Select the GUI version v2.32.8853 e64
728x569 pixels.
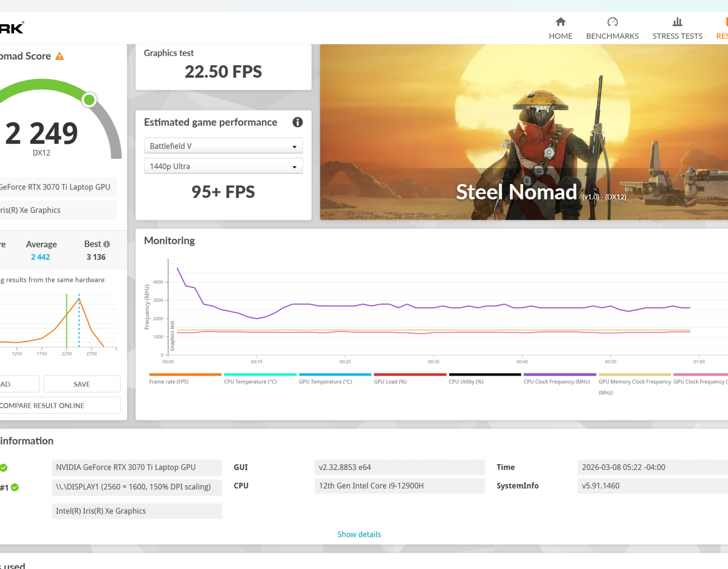[x=400, y=467]
